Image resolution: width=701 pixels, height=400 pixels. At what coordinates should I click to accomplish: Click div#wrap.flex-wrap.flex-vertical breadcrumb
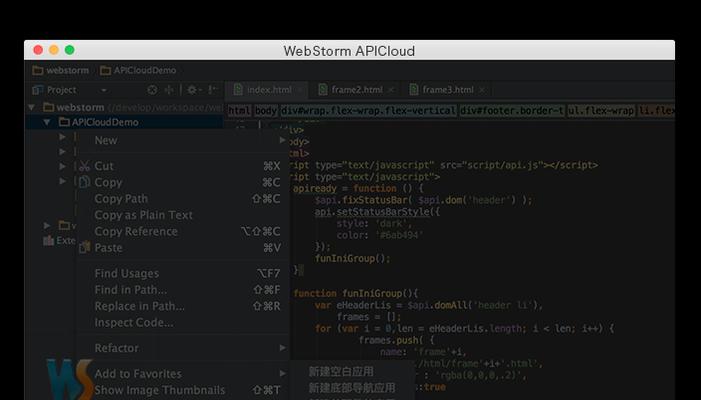pos(368,110)
